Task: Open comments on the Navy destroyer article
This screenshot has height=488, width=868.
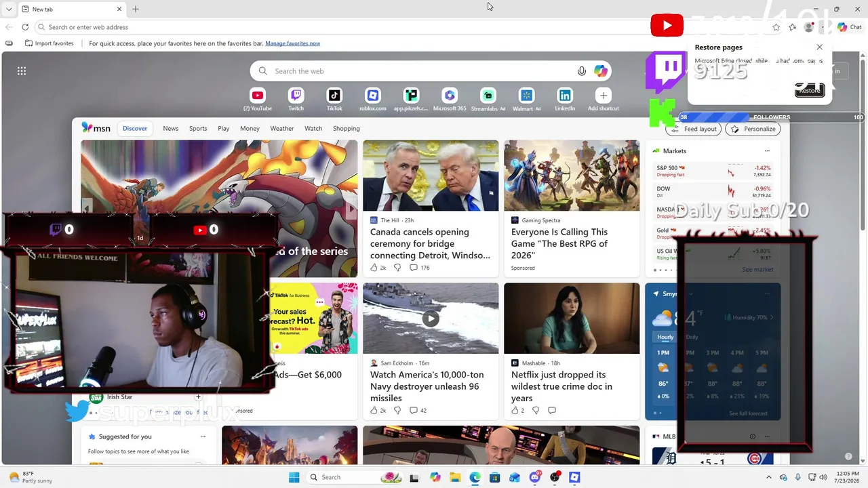Action: click(x=418, y=410)
